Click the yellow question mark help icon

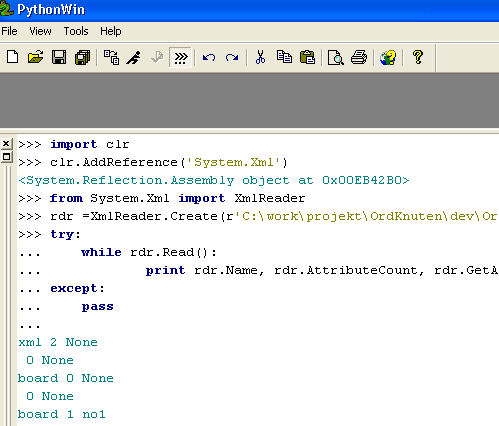[x=418, y=57]
